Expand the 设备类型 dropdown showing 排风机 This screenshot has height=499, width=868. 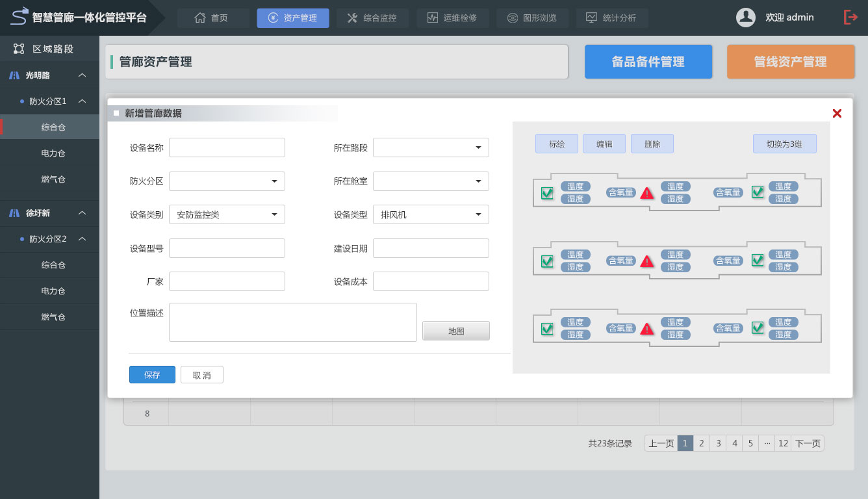[431, 214]
